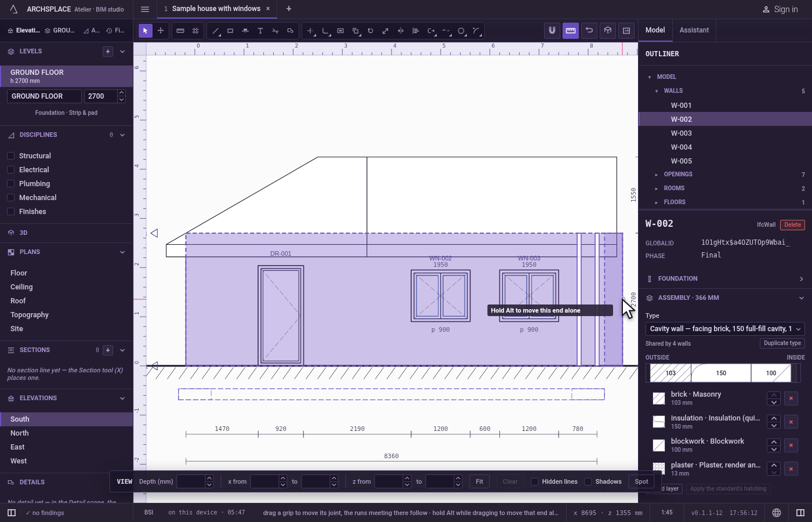This screenshot has height=522, width=812.
Task: Switch to the Assistant tab
Action: coord(694,30)
